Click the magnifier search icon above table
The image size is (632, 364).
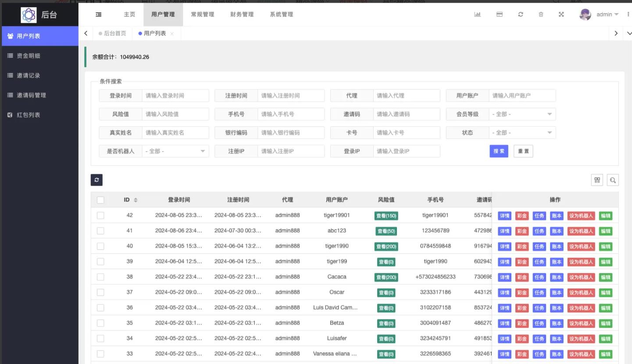[613, 180]
